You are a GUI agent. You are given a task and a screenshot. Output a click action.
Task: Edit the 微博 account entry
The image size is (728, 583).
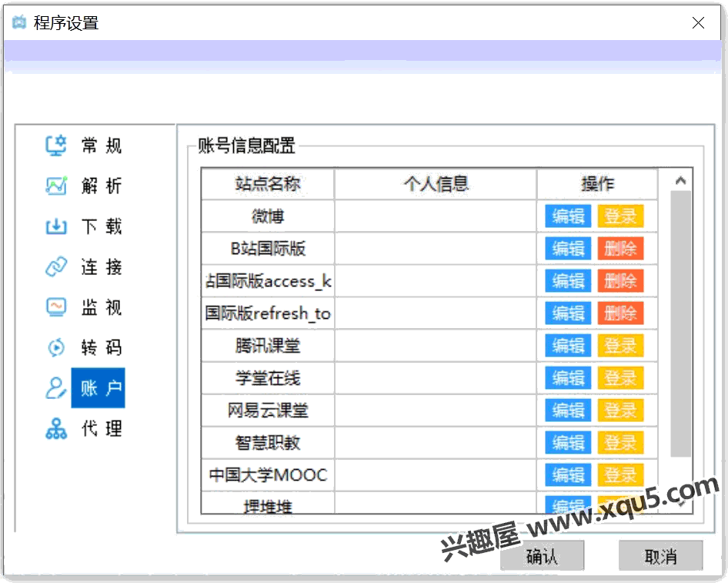(568, 216)
